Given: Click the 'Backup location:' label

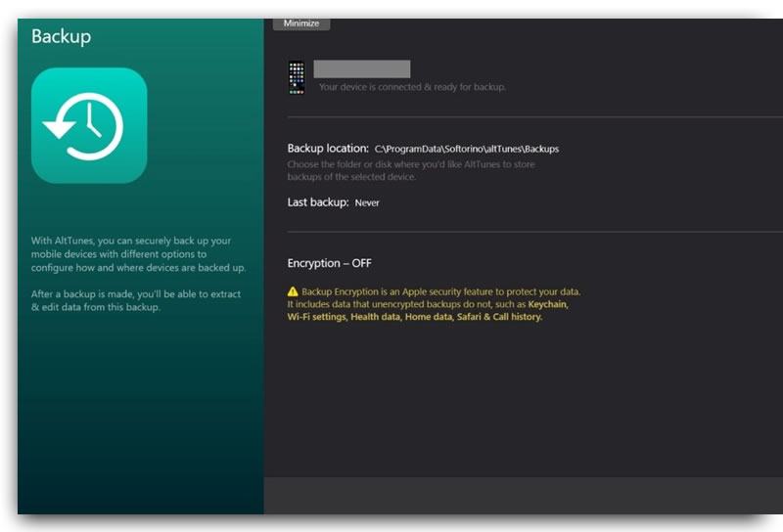Looking at the screenshot, I should (x=328, y=149).
